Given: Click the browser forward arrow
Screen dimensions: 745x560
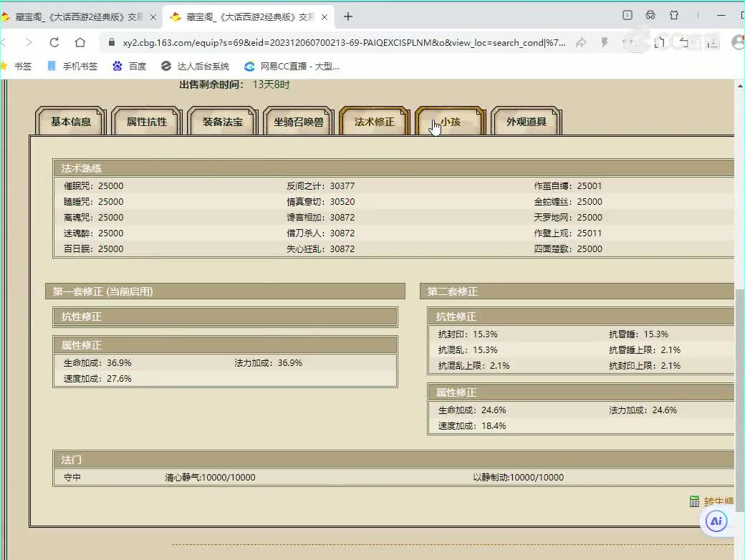Looking at the screenshot, I should [x=29, y=42].
